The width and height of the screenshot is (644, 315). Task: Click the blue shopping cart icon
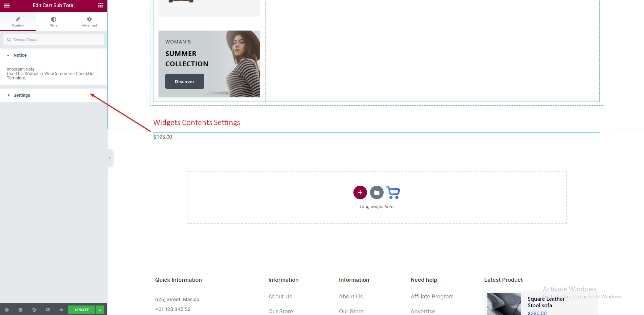click(x=393, y=192)
